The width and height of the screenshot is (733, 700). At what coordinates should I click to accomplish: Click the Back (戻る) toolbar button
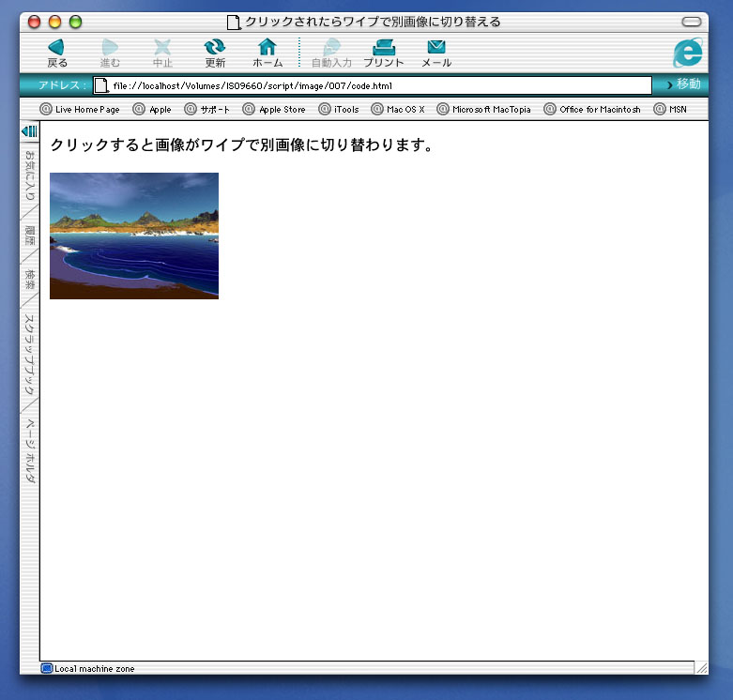point(57,53)
